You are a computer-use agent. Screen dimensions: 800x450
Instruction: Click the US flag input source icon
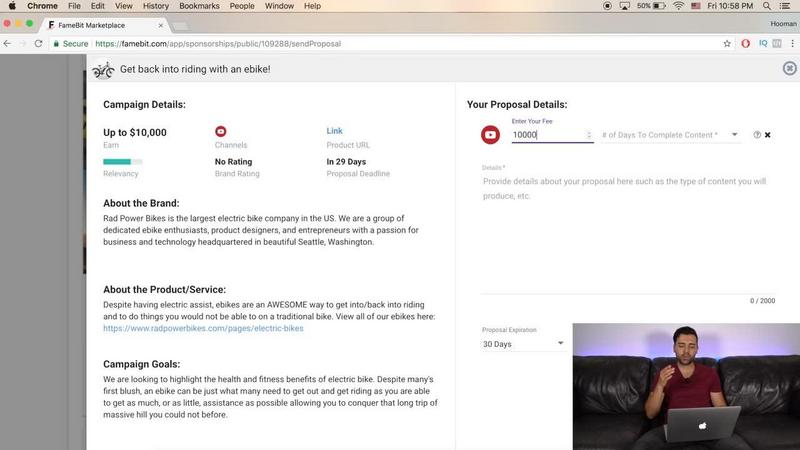click(x=695, y=6)
